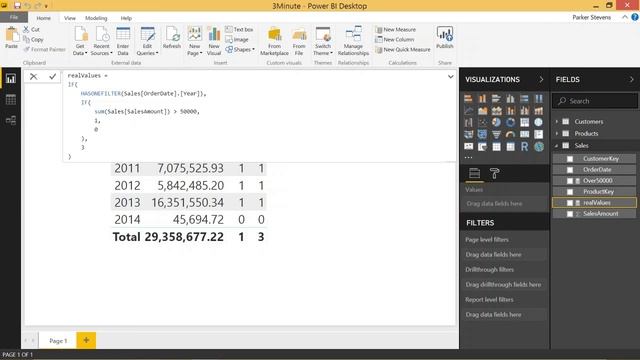This screenshot has height=360, width=640.
Task: Commit the formula with the checkmark icon
Action: point(52,76)
